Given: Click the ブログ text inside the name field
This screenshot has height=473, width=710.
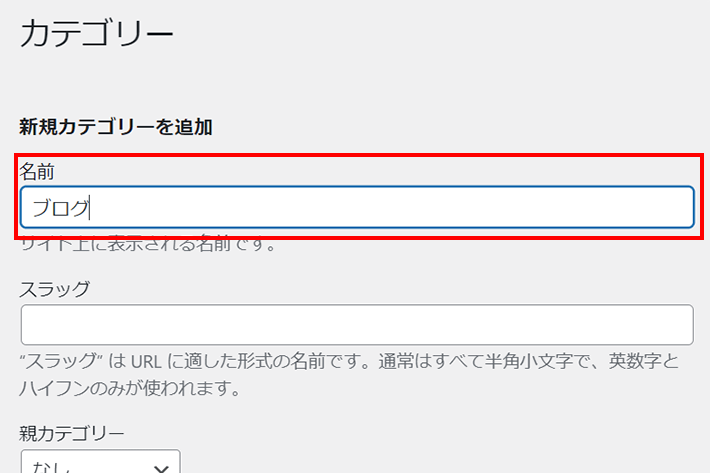Looking at the screenshot, I should [x=61, y=208].
